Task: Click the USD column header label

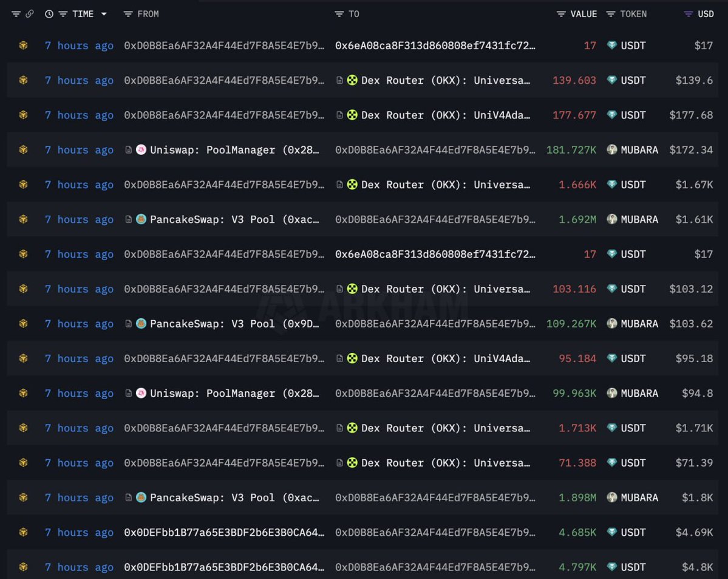Action: point(706,14)
